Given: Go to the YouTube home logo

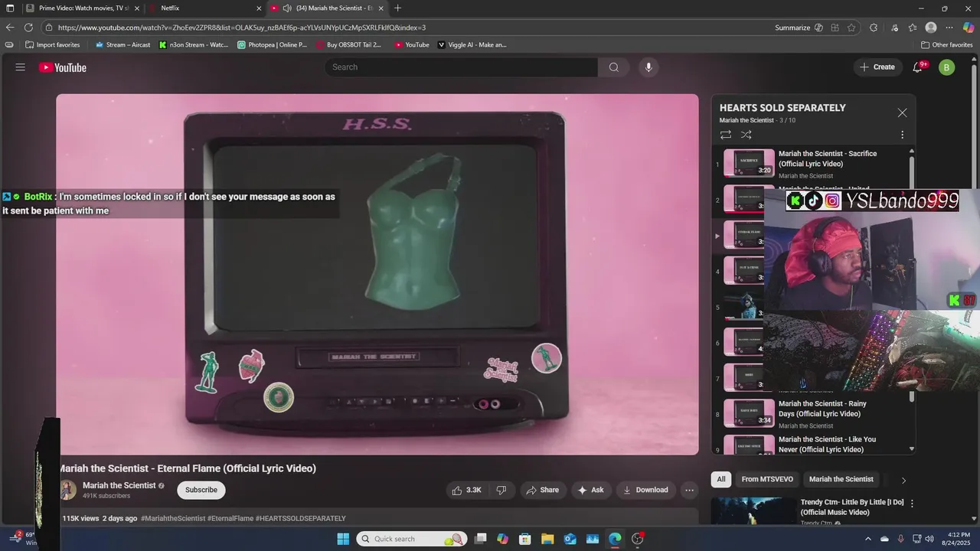Looking at the screenshot, I should (x=63, y=67).
